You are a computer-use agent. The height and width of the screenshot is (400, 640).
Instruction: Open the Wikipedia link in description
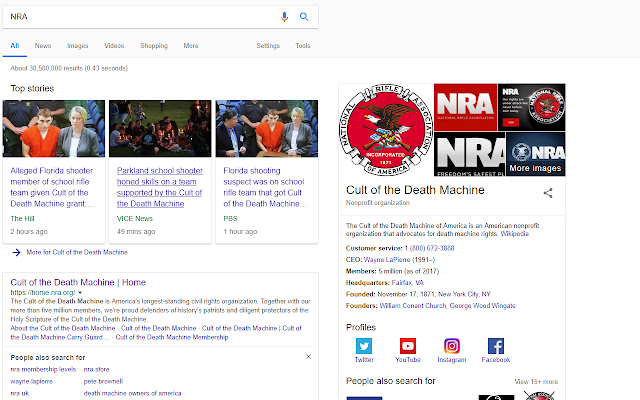coord(514,234)
